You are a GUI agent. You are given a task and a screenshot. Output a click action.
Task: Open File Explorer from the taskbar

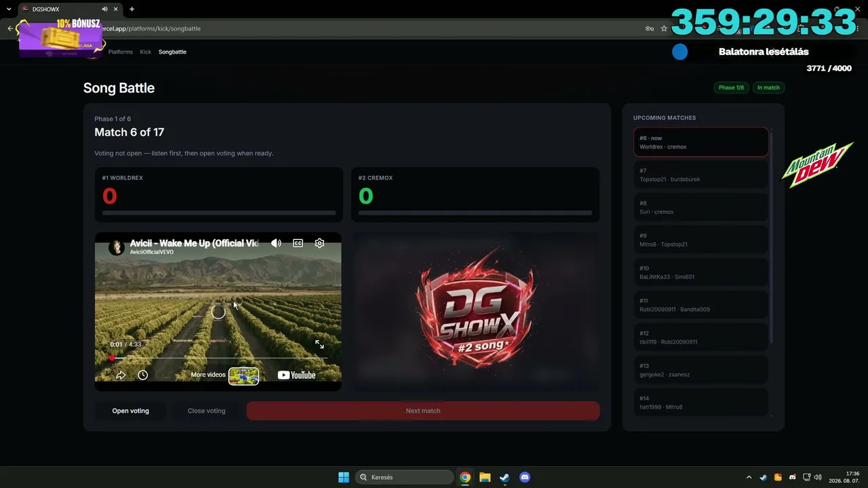point(485,477)
